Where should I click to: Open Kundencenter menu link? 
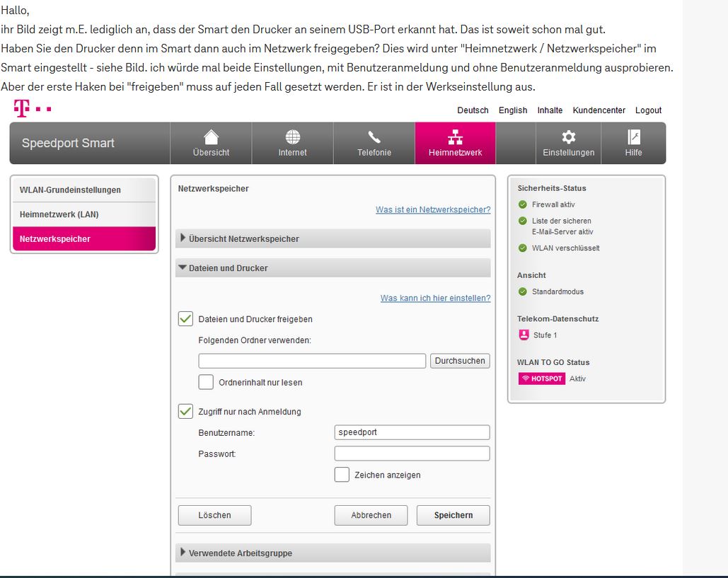(599, 110)
